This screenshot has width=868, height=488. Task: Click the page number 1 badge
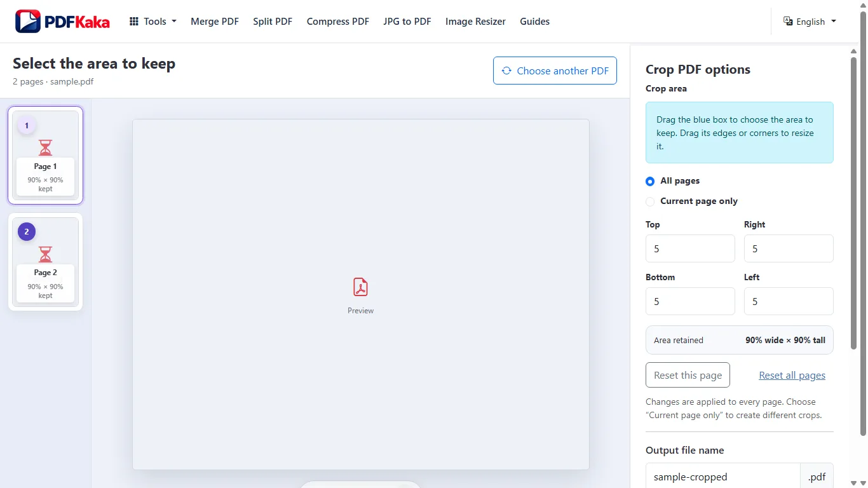click(27, 126)
